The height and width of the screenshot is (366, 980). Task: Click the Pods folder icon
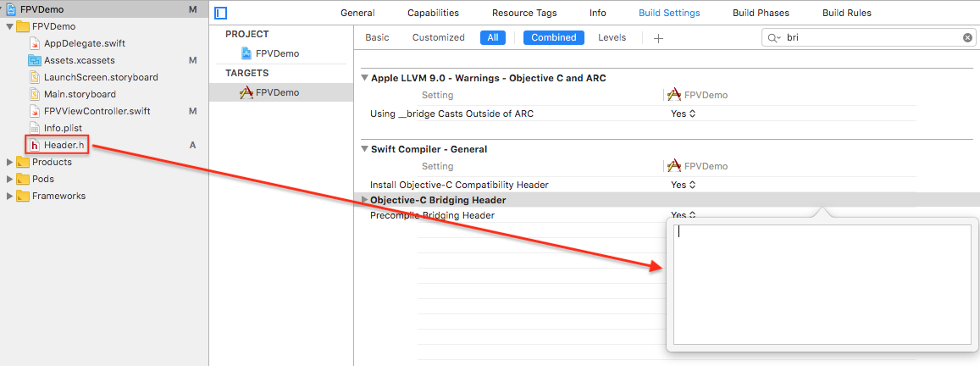pos(23,179)
